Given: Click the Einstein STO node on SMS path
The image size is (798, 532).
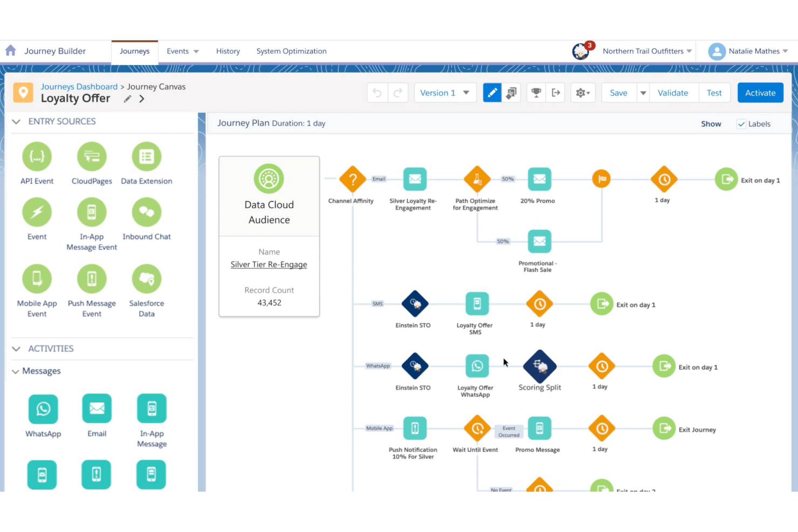Looking at the screenshot, I should pyautogui.click(x=415, y=304).
